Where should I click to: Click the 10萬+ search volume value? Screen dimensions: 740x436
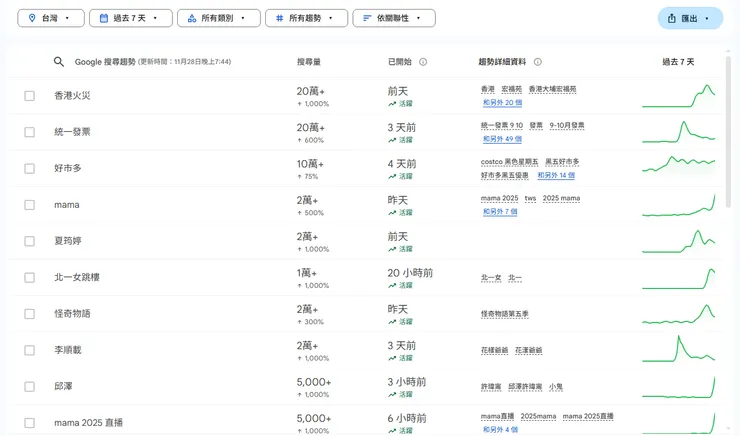[x=310, y=164]
